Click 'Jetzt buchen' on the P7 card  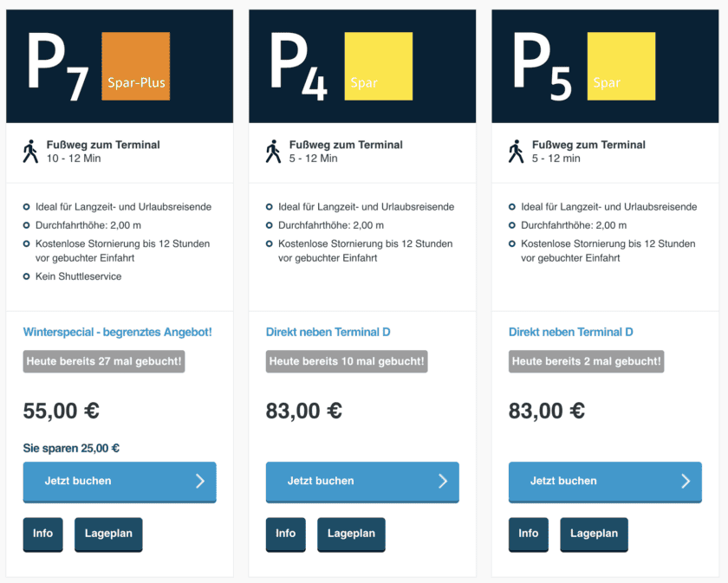[120, 482]
